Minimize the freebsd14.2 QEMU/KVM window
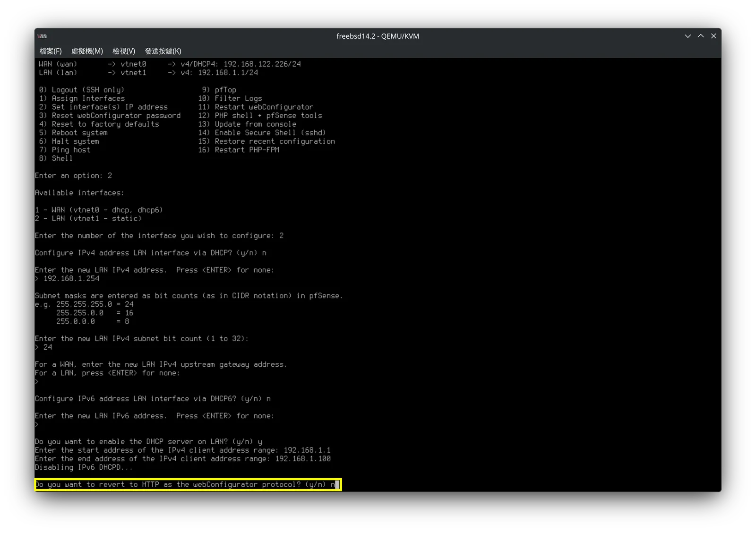Image resolution: width=756 pixels, height=533 pixels. click(688, 36)
